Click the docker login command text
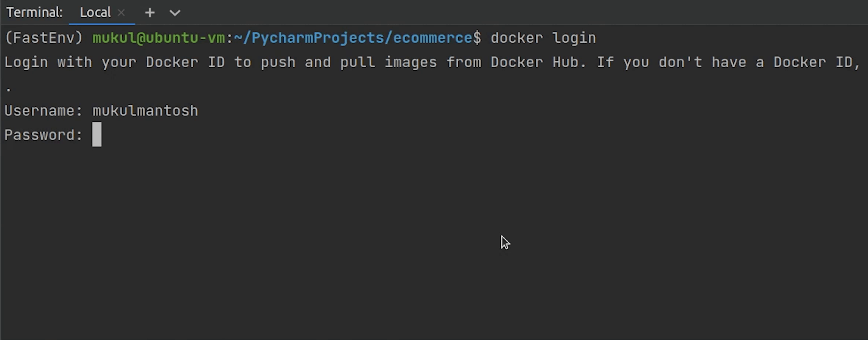The image size is (868, 340). click(543, 38)
